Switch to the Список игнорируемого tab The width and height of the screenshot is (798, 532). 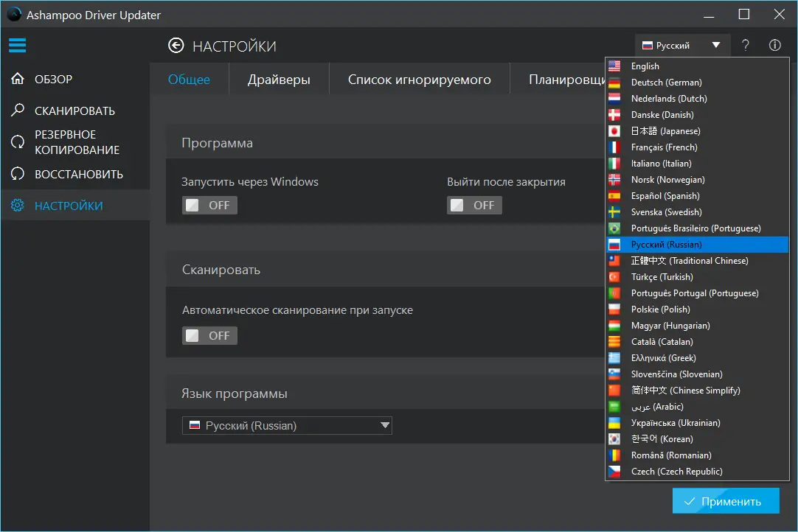coord(420,80)
